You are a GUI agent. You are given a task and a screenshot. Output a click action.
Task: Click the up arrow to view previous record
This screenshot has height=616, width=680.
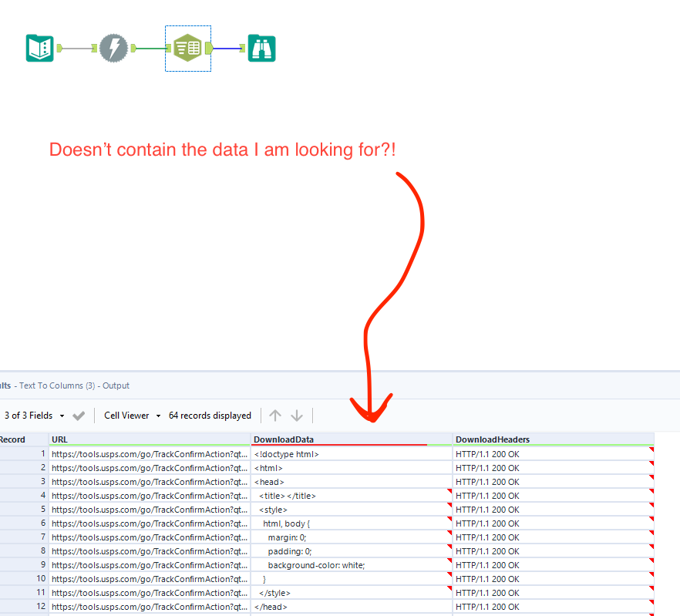point(275,415)
